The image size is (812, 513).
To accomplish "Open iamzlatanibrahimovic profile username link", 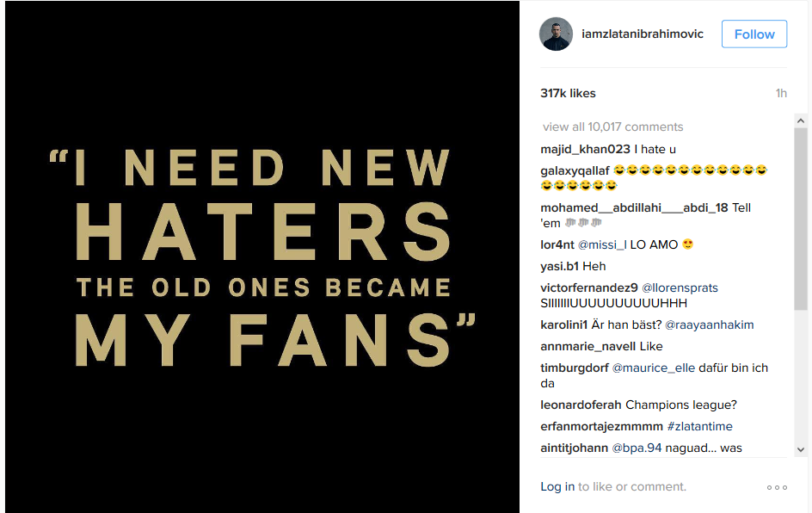I will (x=643, y=34).
